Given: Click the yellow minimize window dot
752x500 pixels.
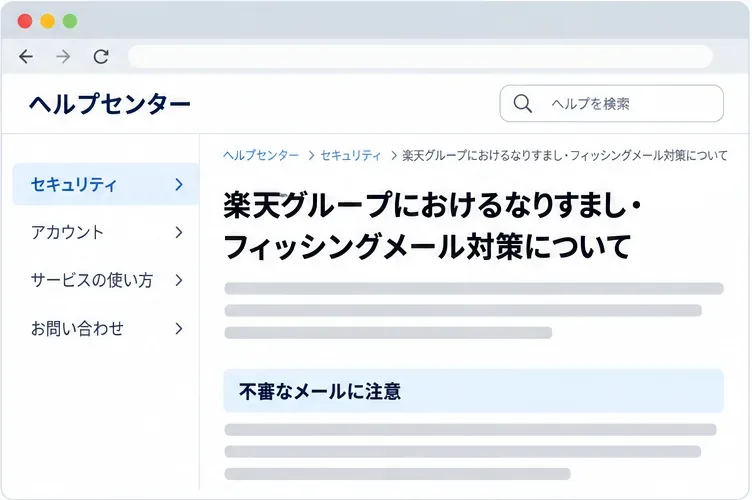Looking at the screenshot, I should 47,21.
